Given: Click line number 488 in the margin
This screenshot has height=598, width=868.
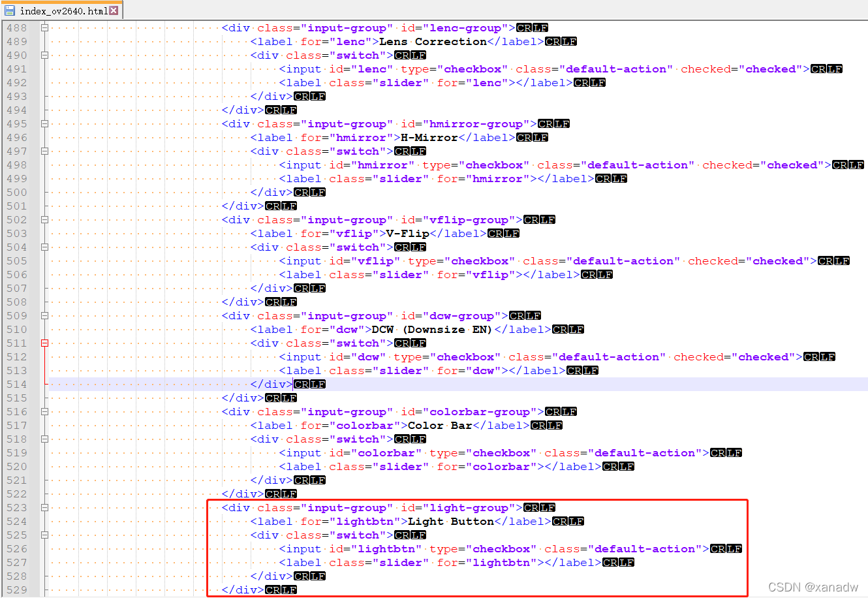Looking at the screenshot, I should 17,28.
